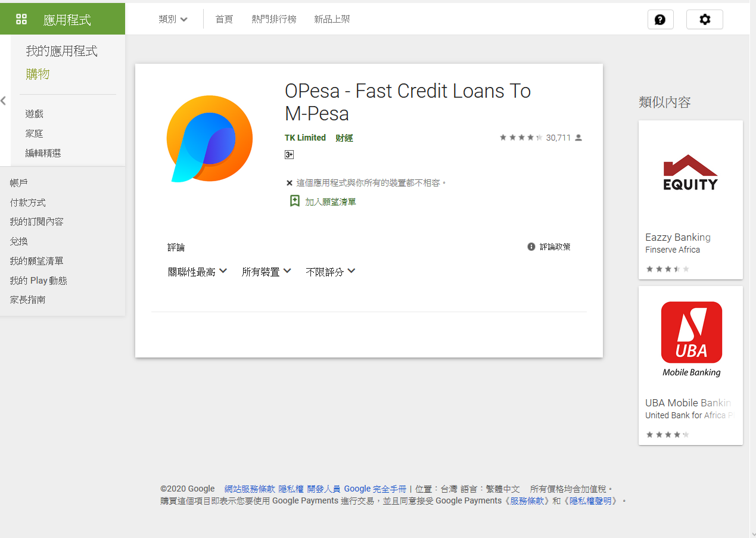Open the 開發人員 footer link
Screen dimensions: 756x538
coord(324,489)
